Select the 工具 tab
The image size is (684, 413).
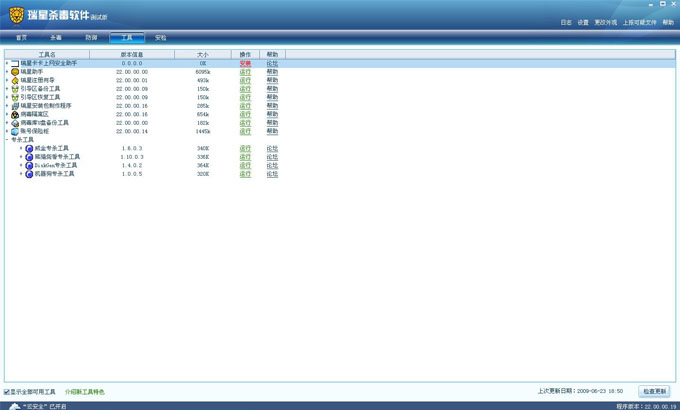(x=127, y=38)
